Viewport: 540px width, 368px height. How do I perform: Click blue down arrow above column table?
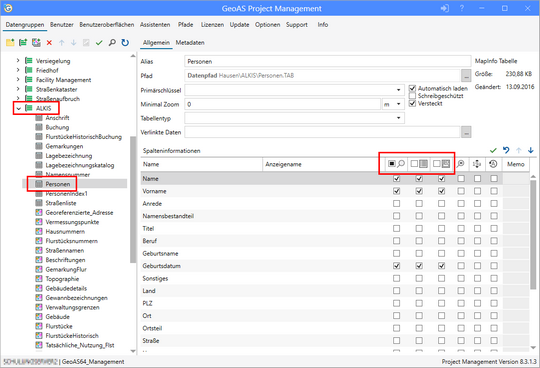pyautogui.click(x=531, y=150)
